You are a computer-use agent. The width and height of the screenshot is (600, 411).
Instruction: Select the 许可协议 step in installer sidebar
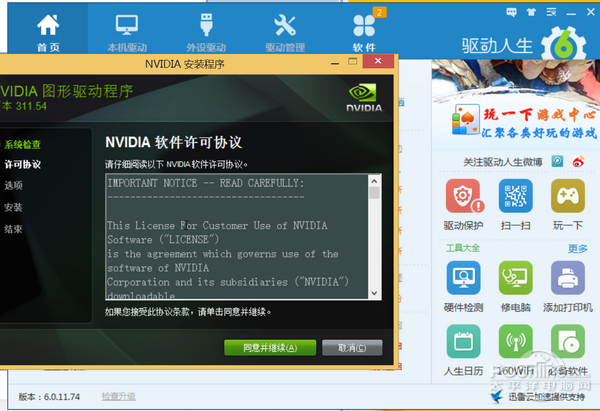coord(22,165)
